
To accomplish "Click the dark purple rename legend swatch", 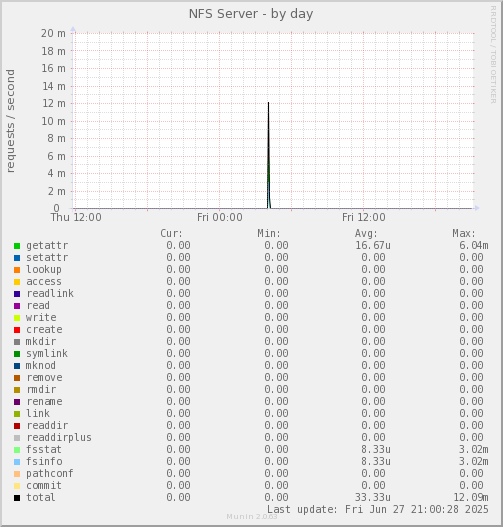I will [17, 402].
